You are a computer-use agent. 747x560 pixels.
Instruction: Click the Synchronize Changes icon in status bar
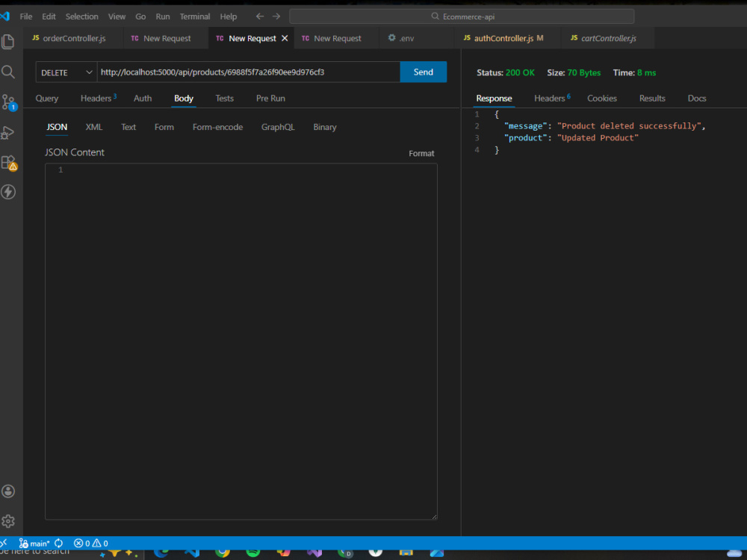(x=58, y=543)
